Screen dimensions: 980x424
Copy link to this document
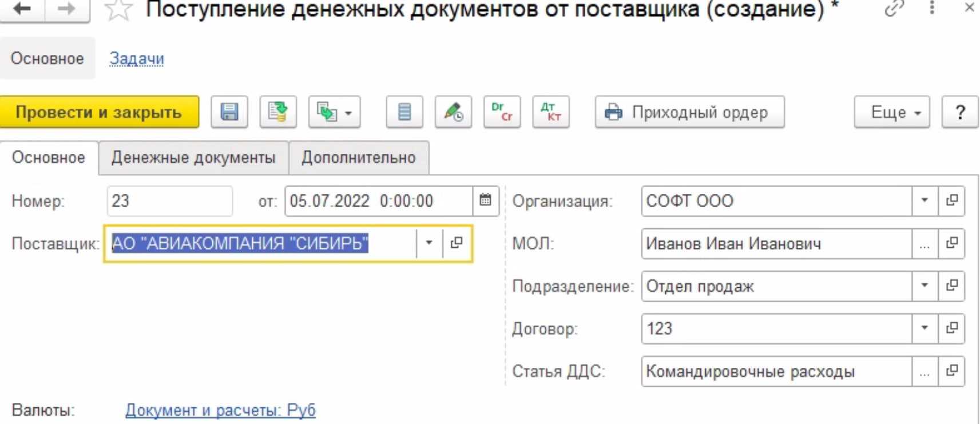click(894, 9)
